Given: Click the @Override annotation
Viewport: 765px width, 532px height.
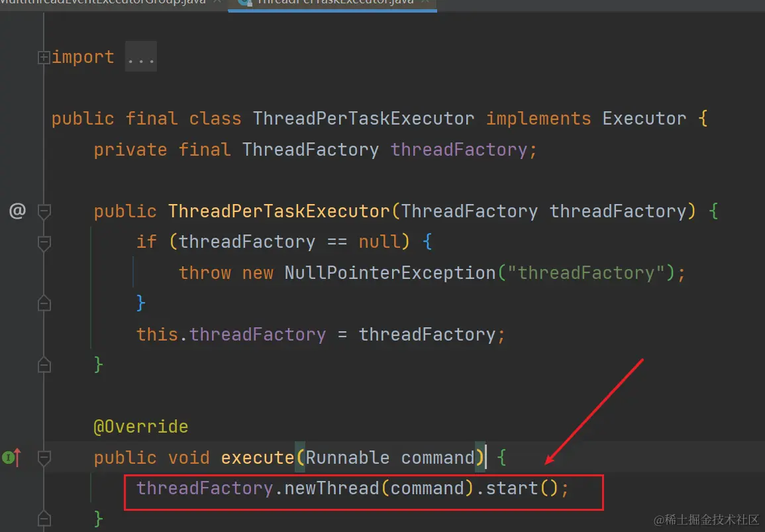Looking at the screenshot, I should click(141, 427).
